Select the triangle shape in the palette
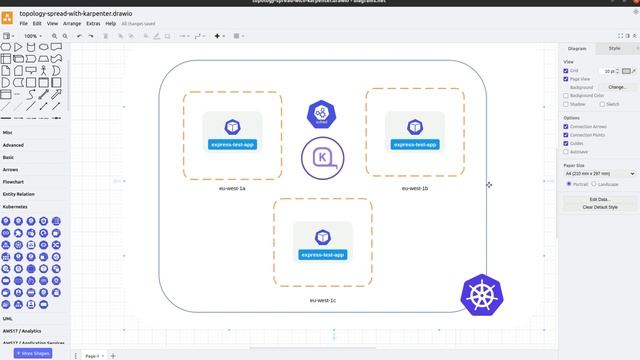The height and width of the screenshot is (360, 640). coord(18,47)
